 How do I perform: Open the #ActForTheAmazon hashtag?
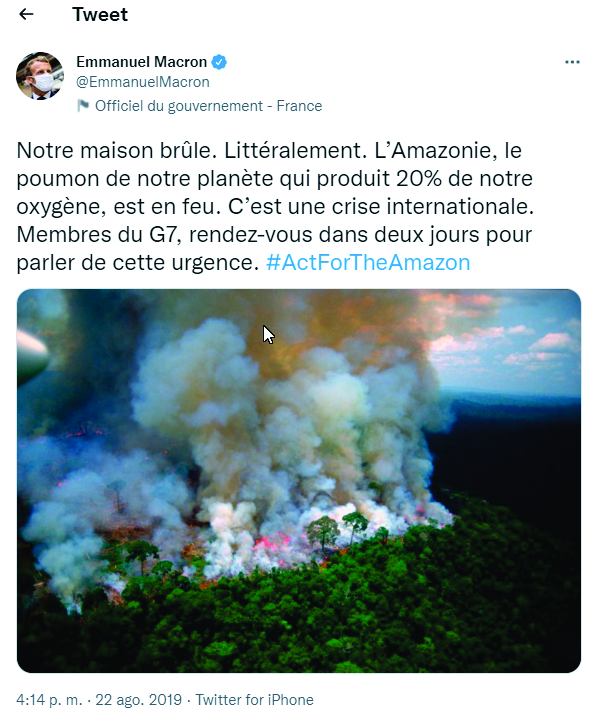pos(368,263)
